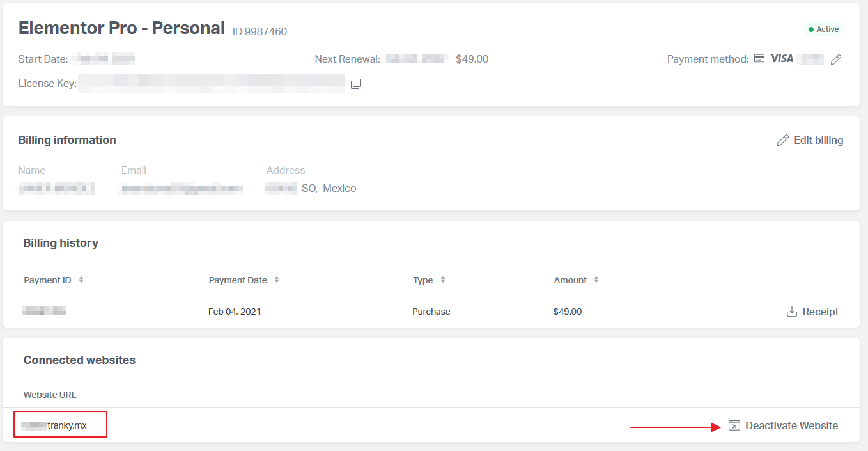Open the Edit billing link
Image resolution: width=868 pixels, height=451 pixels.
pos(818,140)
